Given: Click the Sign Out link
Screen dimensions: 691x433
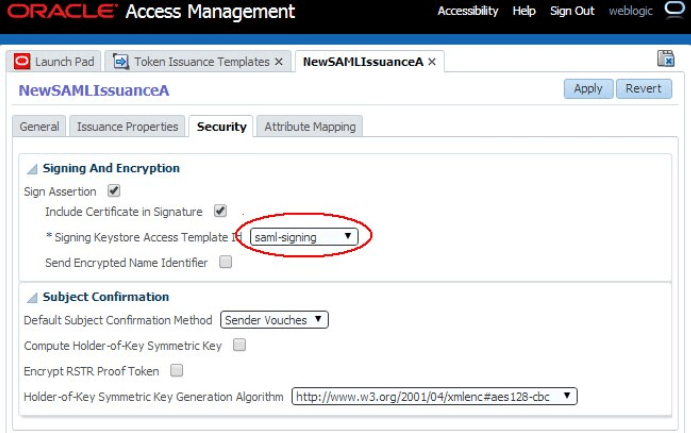Looking at the screenshot, I should click(x=572, y=11).
